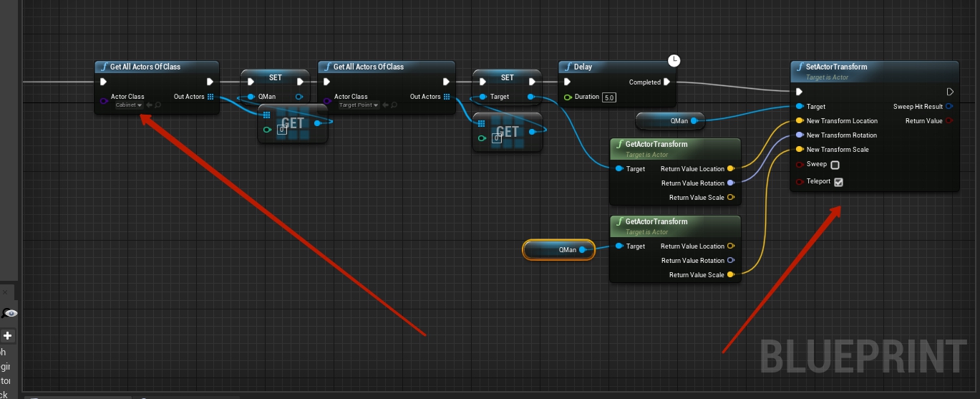
Task: Click the Completed execution pin on Delay
Action: coord(666,82)
